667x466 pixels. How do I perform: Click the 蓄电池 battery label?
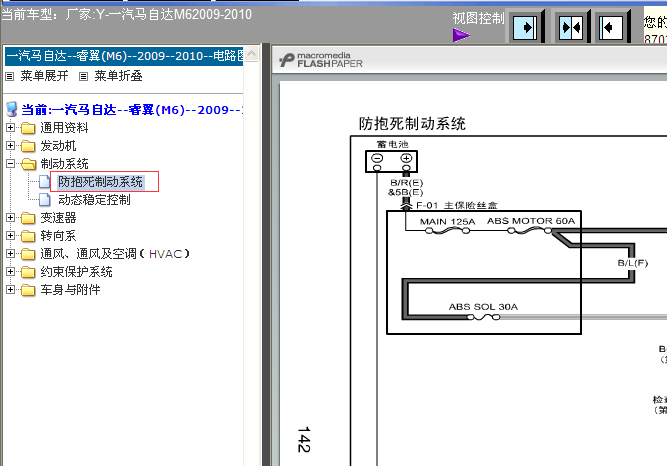(x=392, y=144)
